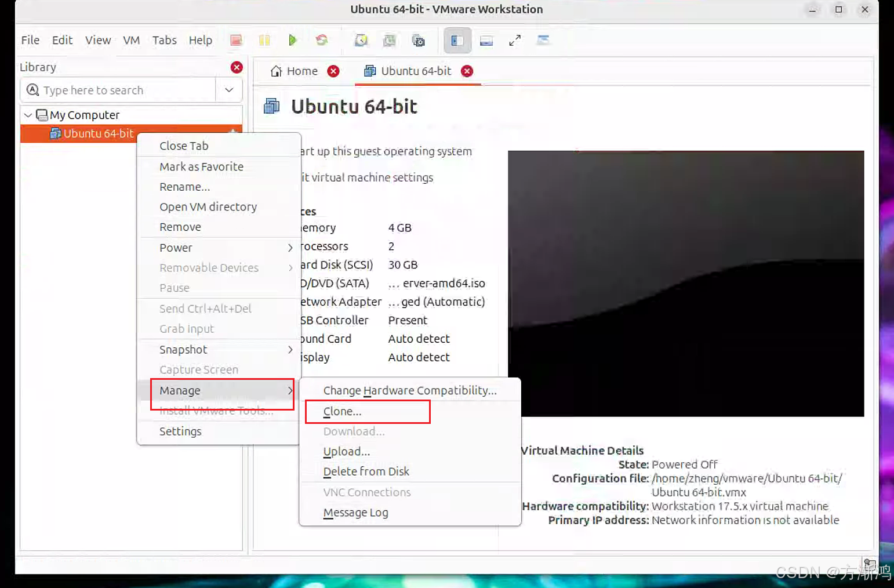Expand the Snapshot submenu

point(219,350)
